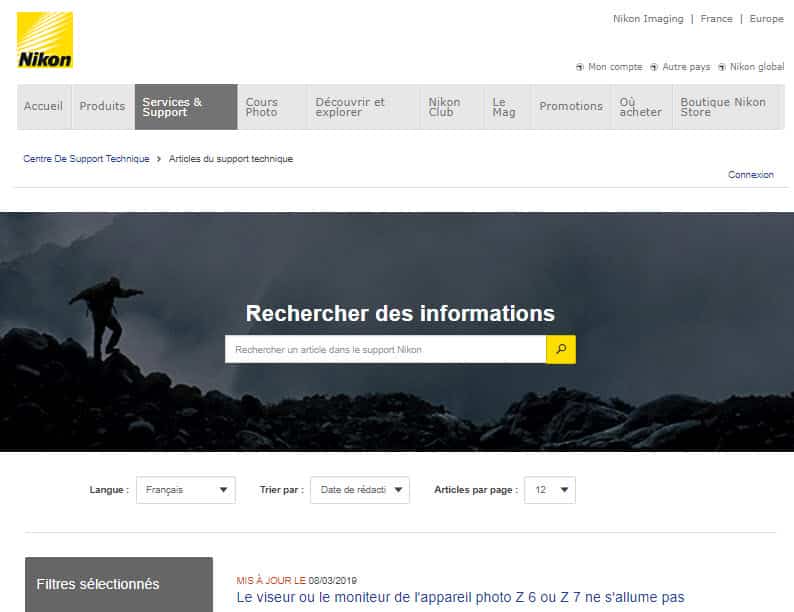
Task: Open the Promotions menu item
Action: (x=571, y=106)
